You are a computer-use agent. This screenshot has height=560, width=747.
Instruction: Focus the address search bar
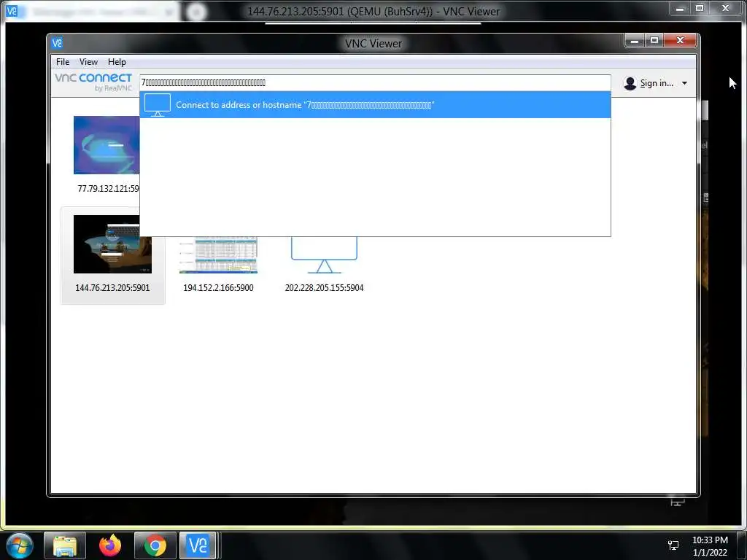375,82
